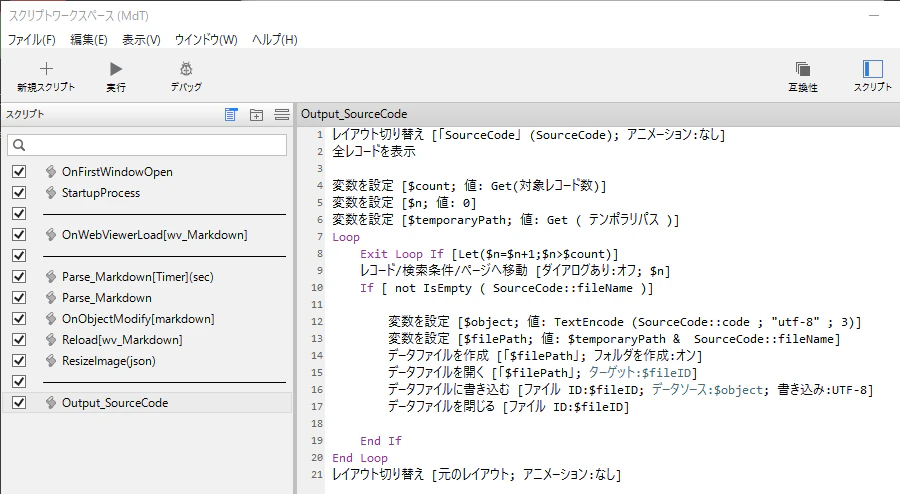Click script icon beside OnFirstWindowOpen
Image resolution: width=900 pixels, height=494 pixels.
[51, 172]
